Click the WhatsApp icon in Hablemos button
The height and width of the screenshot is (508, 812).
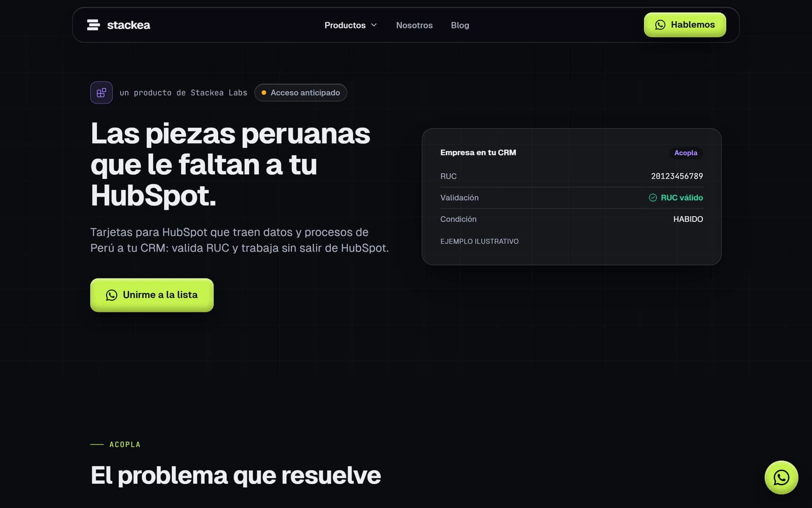pyautogui.click(x=660, y=25)
